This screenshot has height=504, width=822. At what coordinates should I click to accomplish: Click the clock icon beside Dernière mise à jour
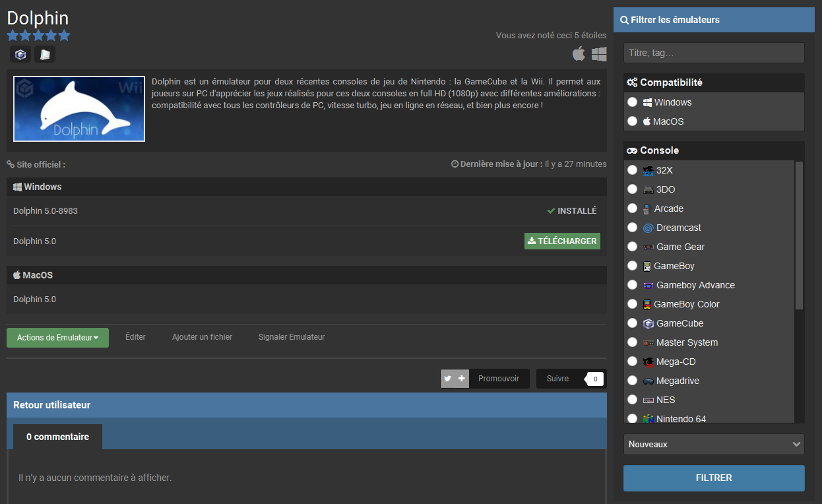point(455,164)
